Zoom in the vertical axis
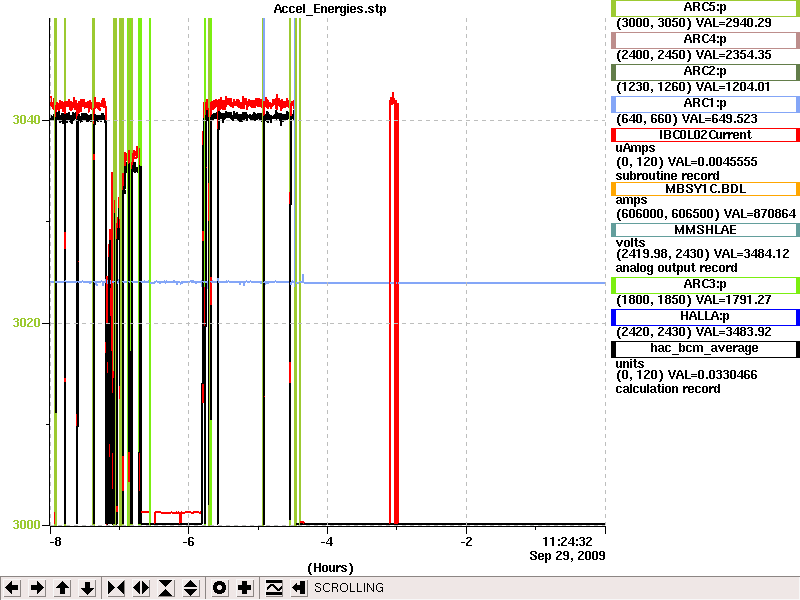 click(166, 588)
